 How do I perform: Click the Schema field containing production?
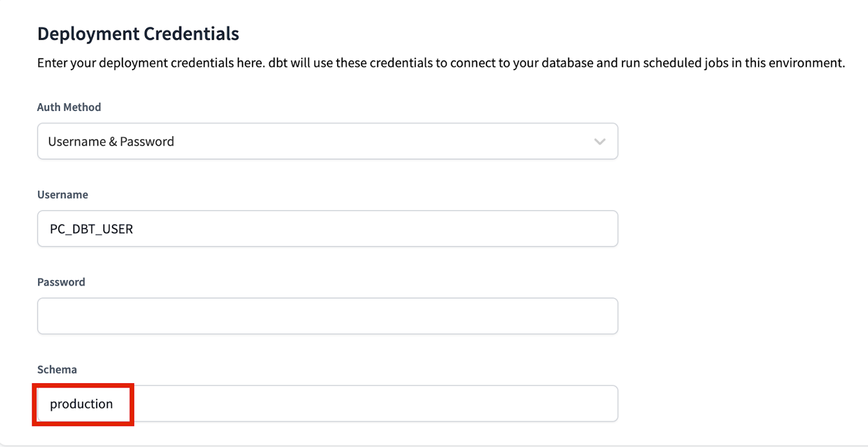327,404
